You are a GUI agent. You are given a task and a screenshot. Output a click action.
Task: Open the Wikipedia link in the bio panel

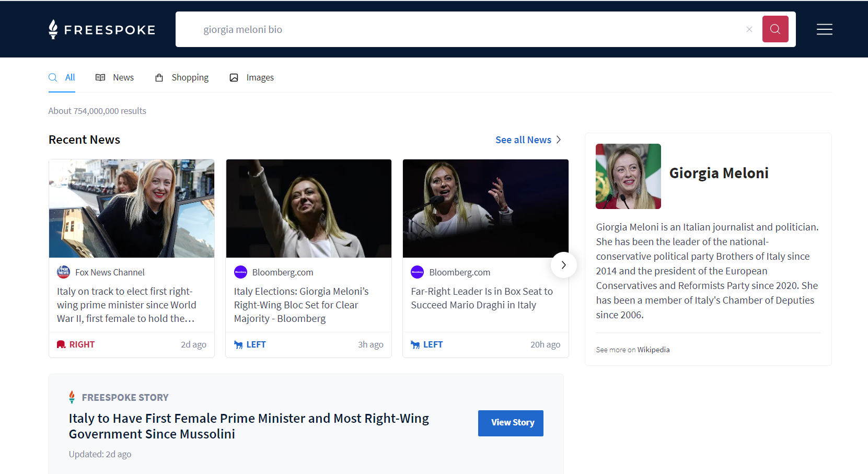click(653, 350)
